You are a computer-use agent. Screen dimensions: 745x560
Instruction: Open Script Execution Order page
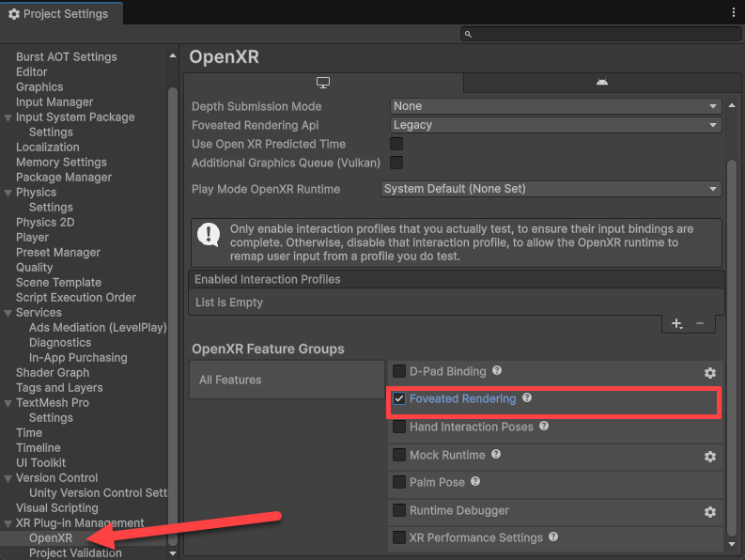(x=75, y=297)
